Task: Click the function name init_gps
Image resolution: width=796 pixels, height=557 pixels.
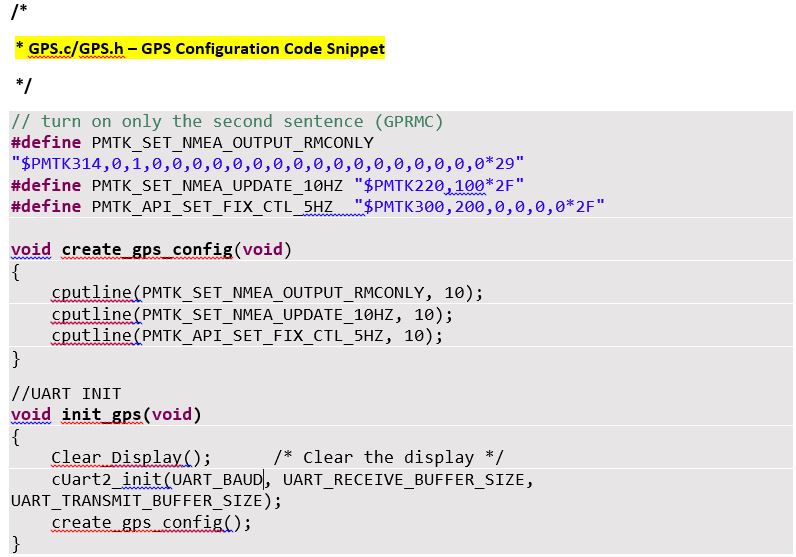Action: [101, 415]
